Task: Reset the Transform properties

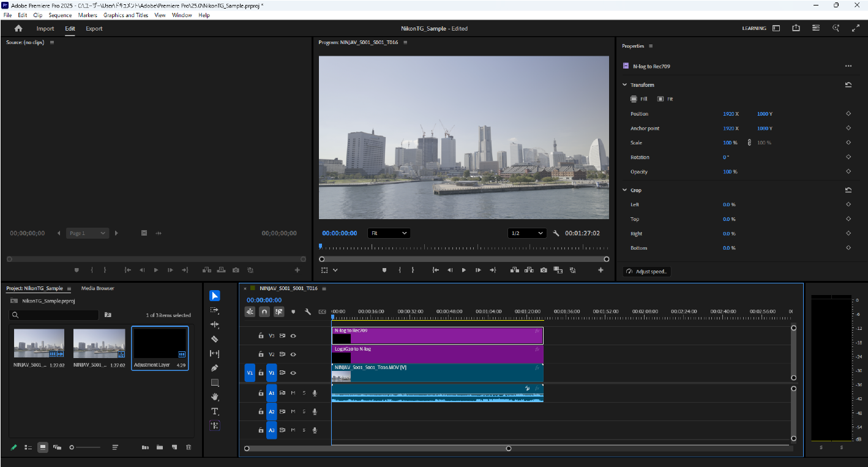Action: click(848, 85)
